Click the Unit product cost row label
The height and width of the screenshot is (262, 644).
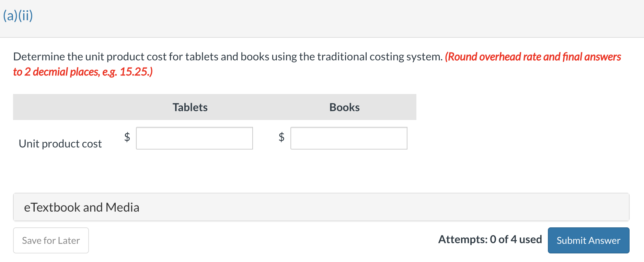click(x=60, y=143)
